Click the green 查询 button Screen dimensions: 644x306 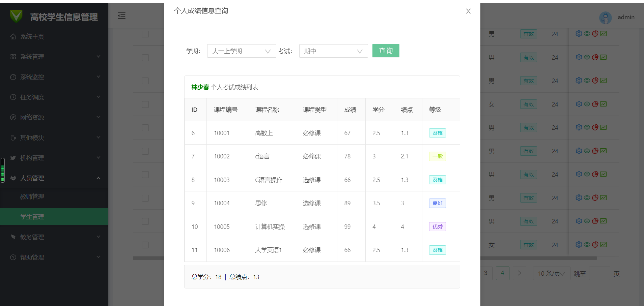(x=386, y=51)
